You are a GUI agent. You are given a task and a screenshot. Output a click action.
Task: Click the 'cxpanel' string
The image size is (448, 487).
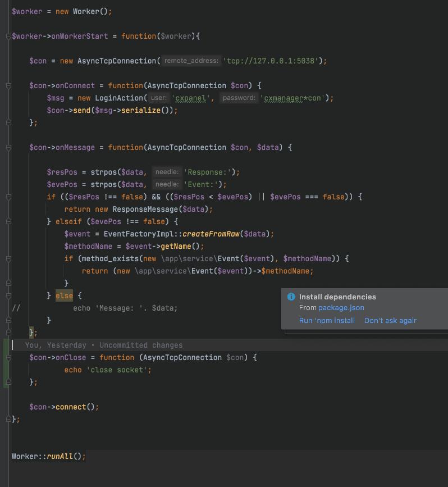[x=191, y=98]
